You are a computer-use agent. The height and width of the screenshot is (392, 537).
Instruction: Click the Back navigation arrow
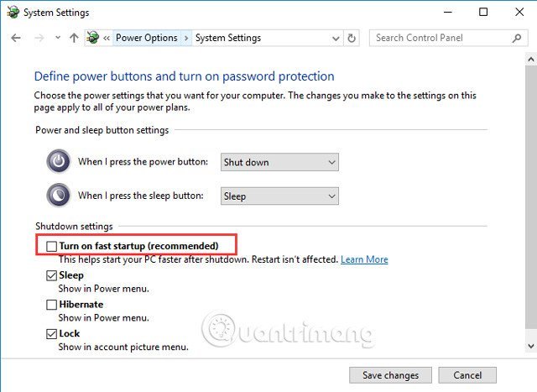coord(16,38)
